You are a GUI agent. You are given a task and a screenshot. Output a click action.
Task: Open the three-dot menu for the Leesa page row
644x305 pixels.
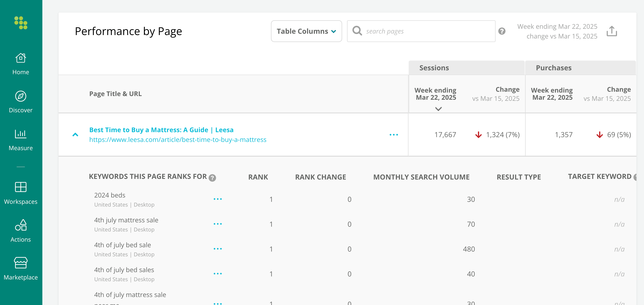point(394,135)
